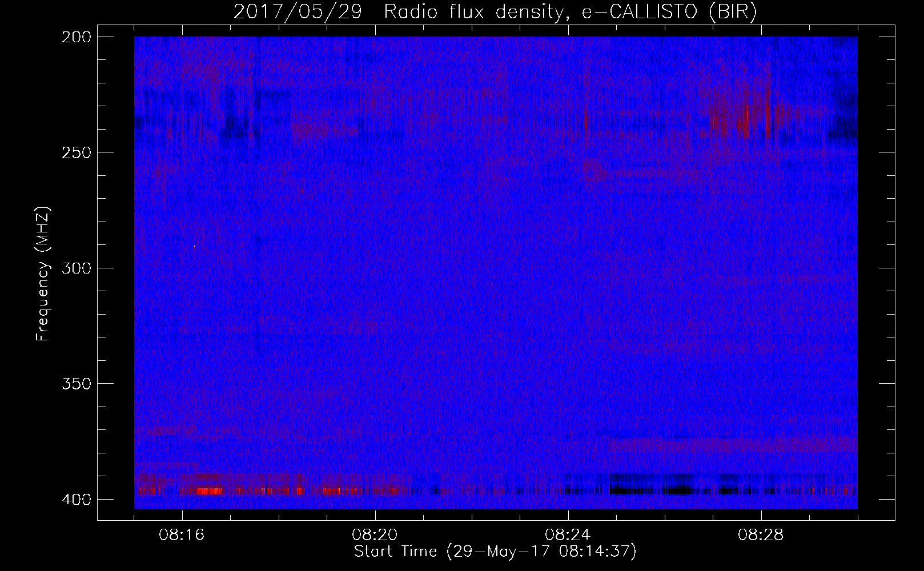The width and height of the screenshot is (924, 571).
Task: Click the 200 frequency tick label
Action: (x=76, y=37)
